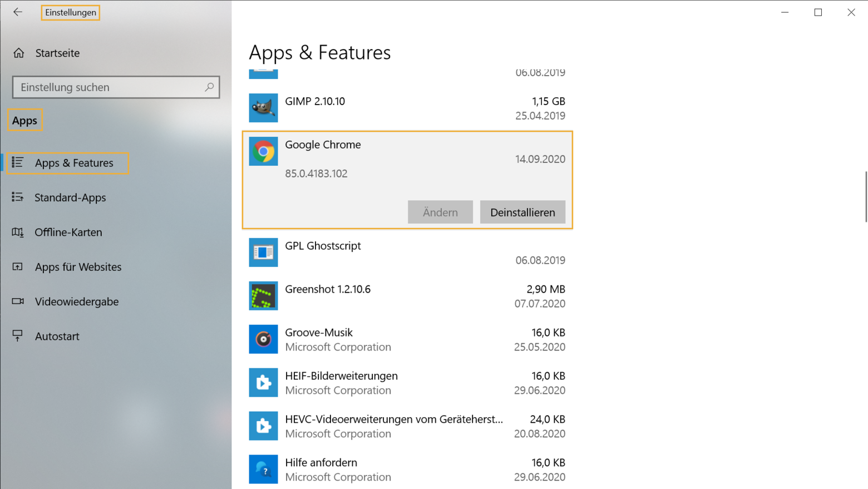This screenshot has height=489, width=868.
Task: Click the Autostart sidebar icon
Action: [18, 336]
